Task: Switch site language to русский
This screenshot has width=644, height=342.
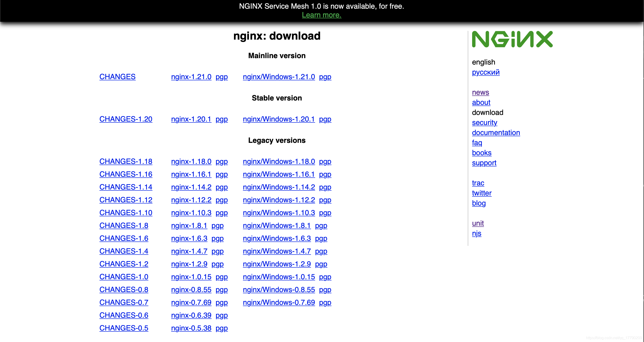Action: pos(485,72)
